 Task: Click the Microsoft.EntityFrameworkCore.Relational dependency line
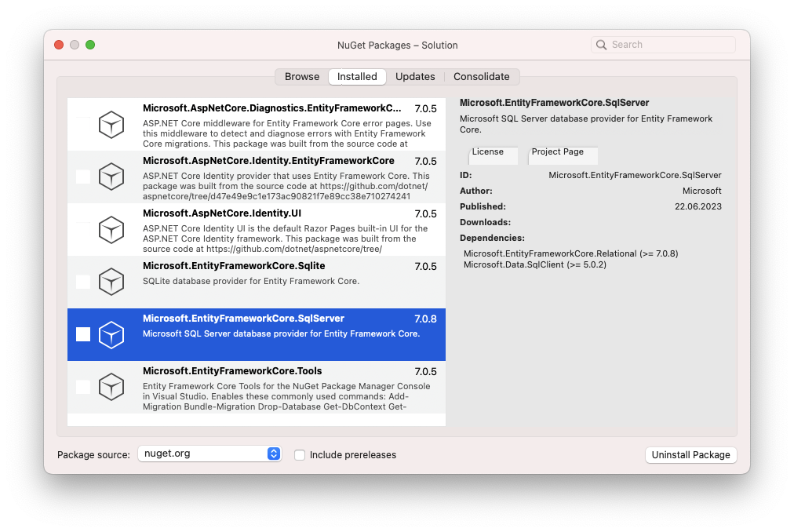[570, 254]
